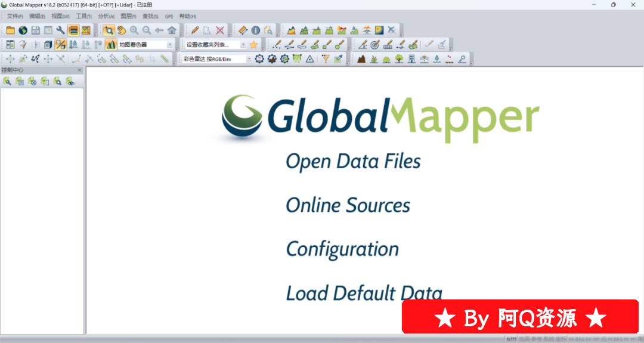Click the Load Default Data link
Image resolution: width=644 pixels, height=343 pixels.
click(x=364, y=293)
